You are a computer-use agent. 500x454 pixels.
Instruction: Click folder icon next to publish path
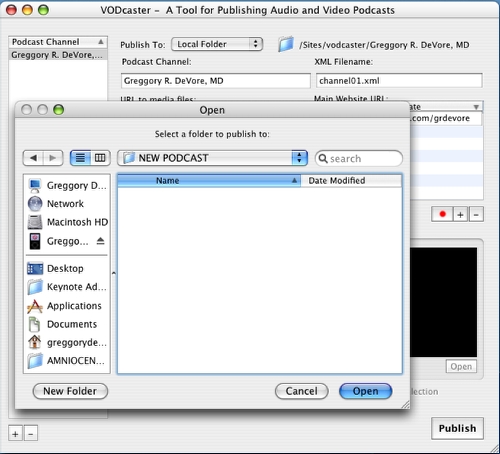(286, 44)
